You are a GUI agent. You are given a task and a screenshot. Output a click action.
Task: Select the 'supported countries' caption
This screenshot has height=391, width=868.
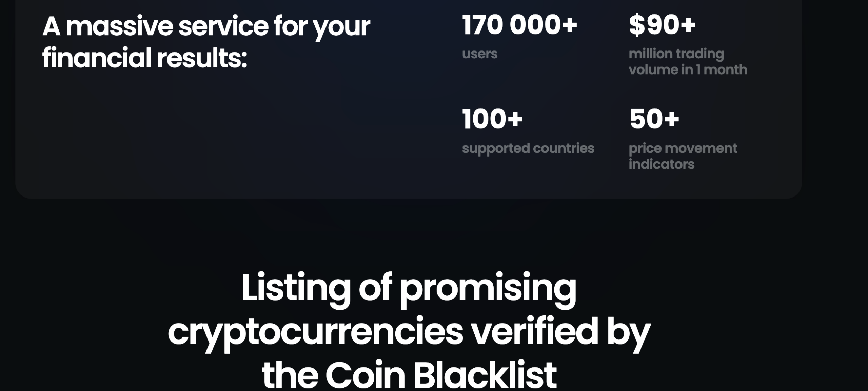point(528,149)
